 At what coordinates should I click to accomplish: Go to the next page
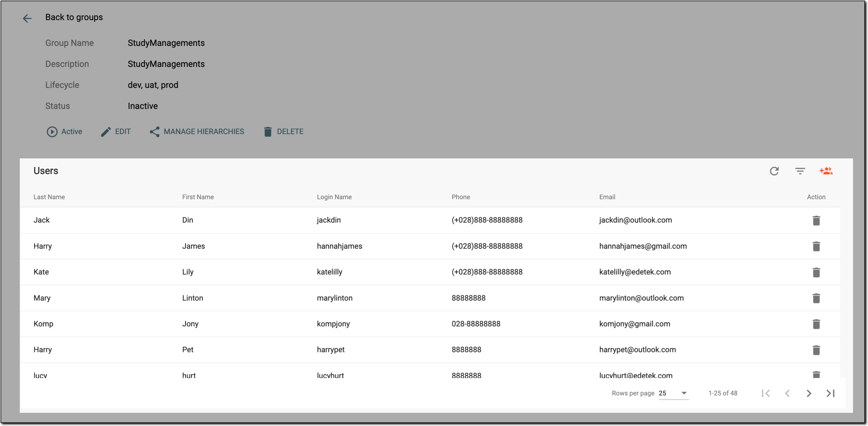(809, 393)
